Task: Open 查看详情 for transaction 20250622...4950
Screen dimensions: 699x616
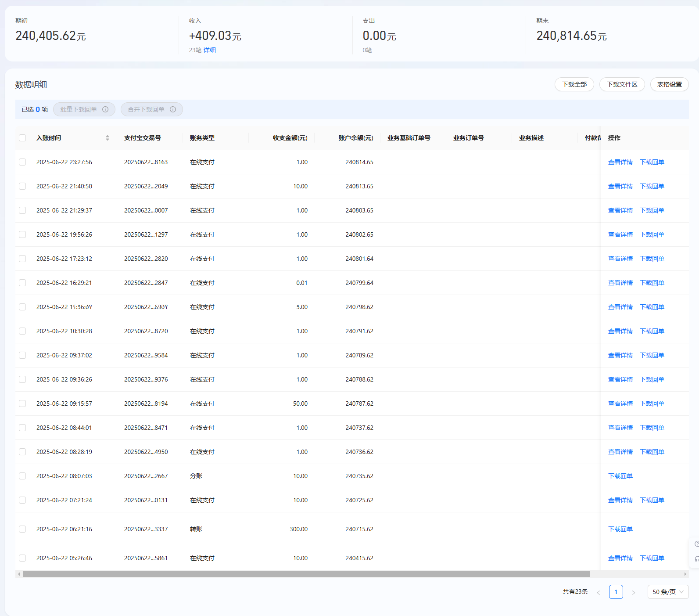Action: click(x=620, y=452)
